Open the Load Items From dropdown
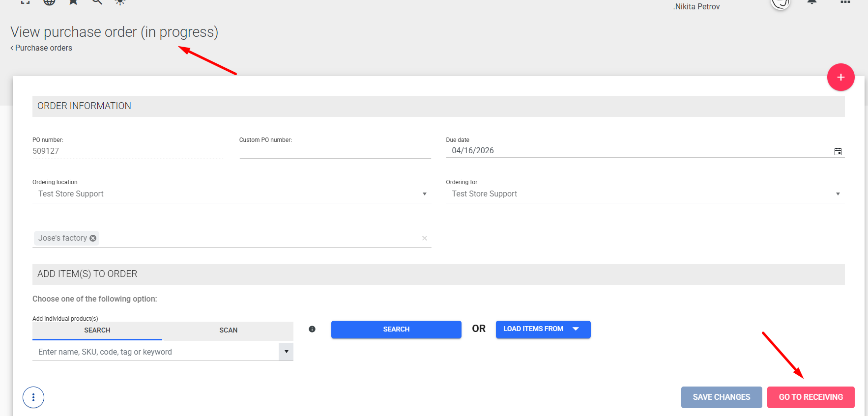 (543, 329)
